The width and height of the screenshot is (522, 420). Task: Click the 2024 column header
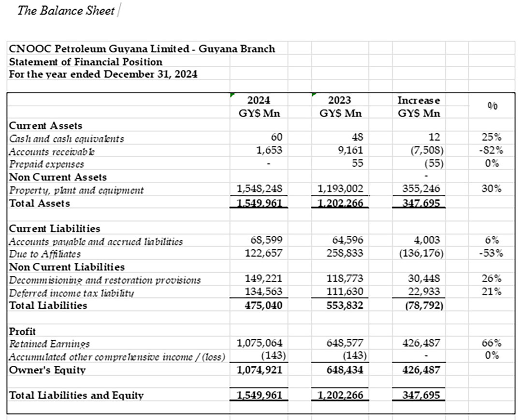(259, 100)
